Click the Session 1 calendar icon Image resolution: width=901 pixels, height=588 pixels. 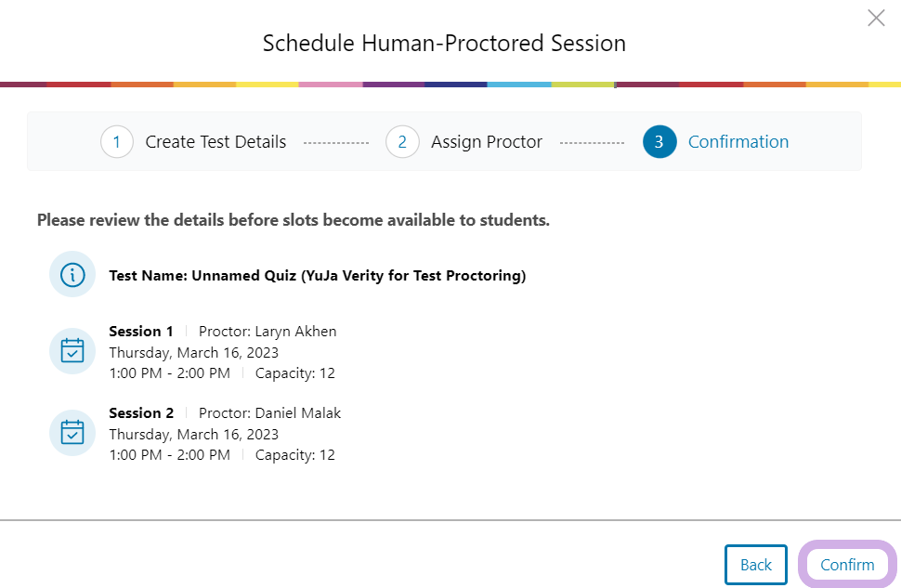coord(72,351)
